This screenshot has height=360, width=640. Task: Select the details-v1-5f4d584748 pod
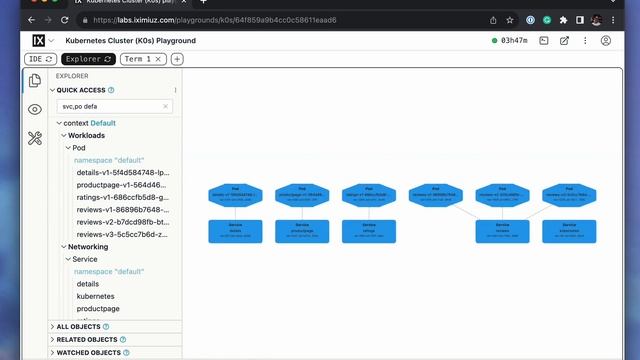[x=123, y=172]
